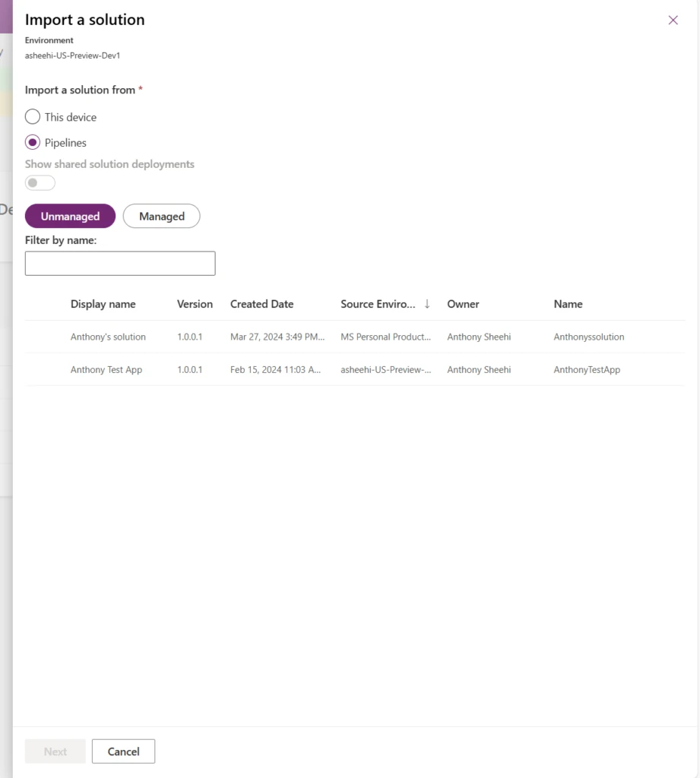The width and height of the screenshot is (700, 778).
Task: Select the Anthony Test App row
Action: [106, 370]
